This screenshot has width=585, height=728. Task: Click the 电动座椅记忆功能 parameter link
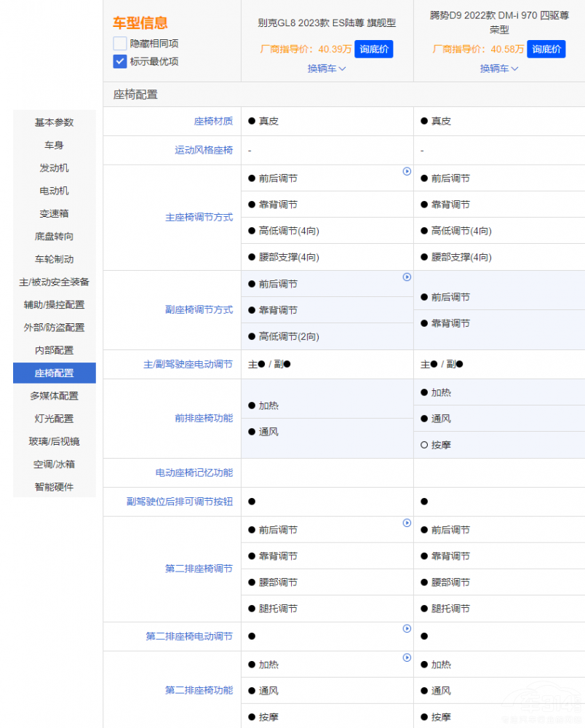coord(194,473)
